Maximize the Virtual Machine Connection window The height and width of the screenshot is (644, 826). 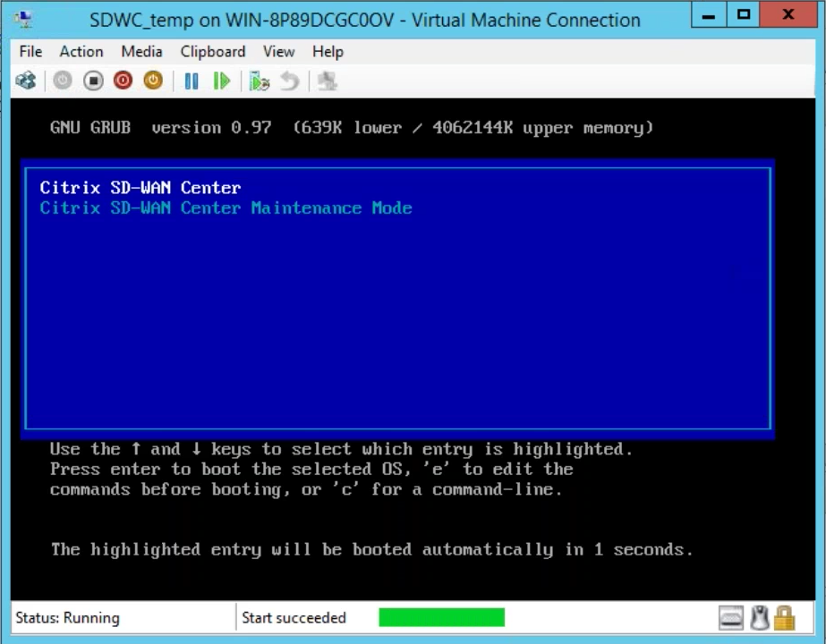[x=744, y=15]
